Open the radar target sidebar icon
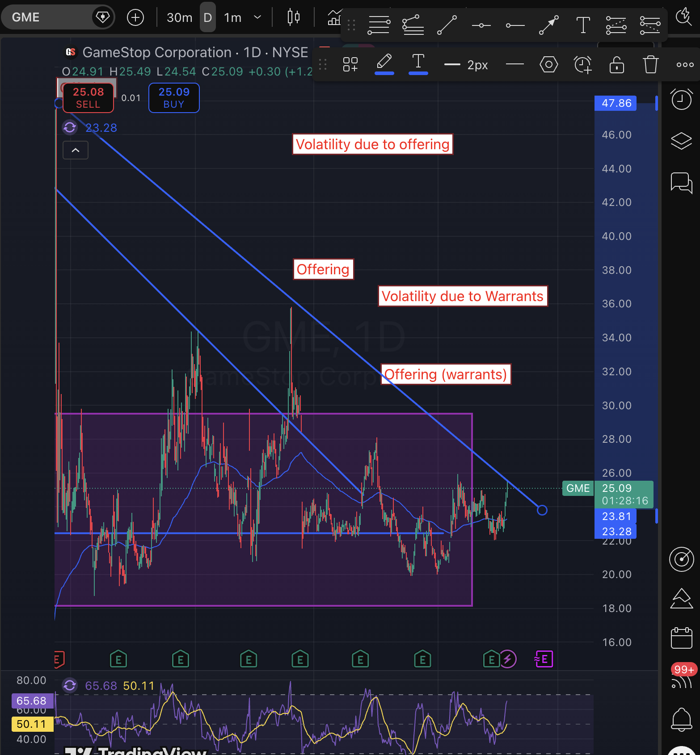700x755 pixels. click(682, 559)
